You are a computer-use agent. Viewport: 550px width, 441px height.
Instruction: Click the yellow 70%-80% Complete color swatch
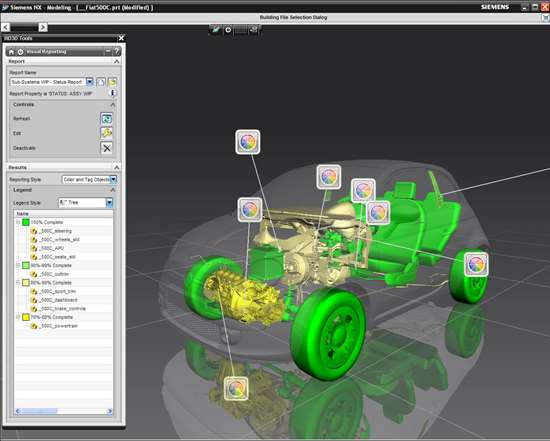26,317
